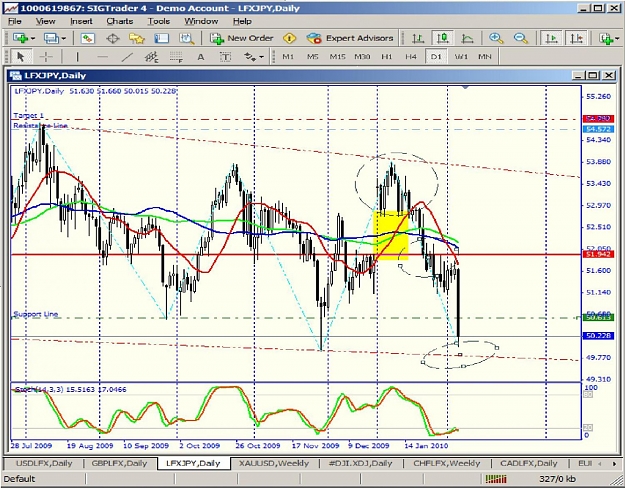Switch chart to bar chart style
The image size is (625, 489).
tap(418, 38)
